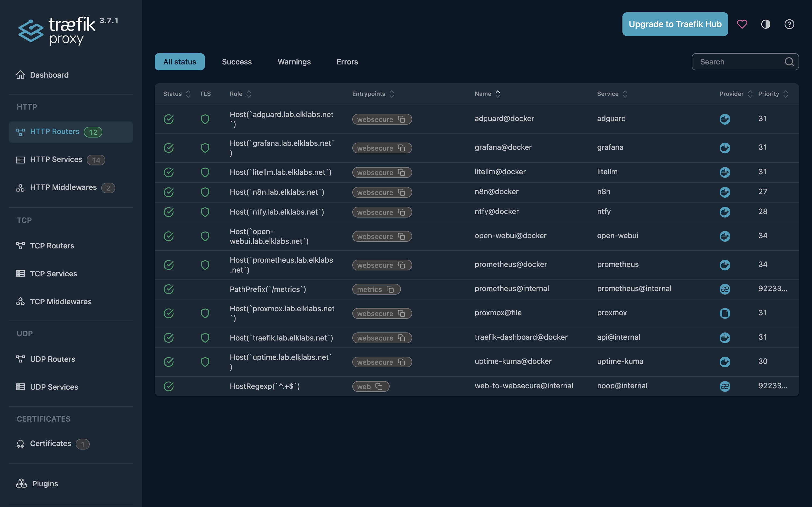Screen dimensions: 812x507
Task: Copy websecure entrypoint in litellm row
Action: tap(401, 173)
